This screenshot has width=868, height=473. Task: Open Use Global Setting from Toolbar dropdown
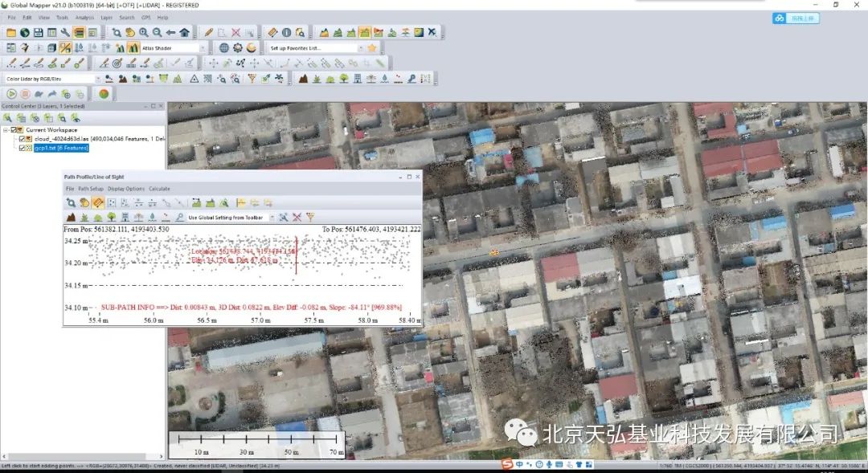[x=272, y=218]
